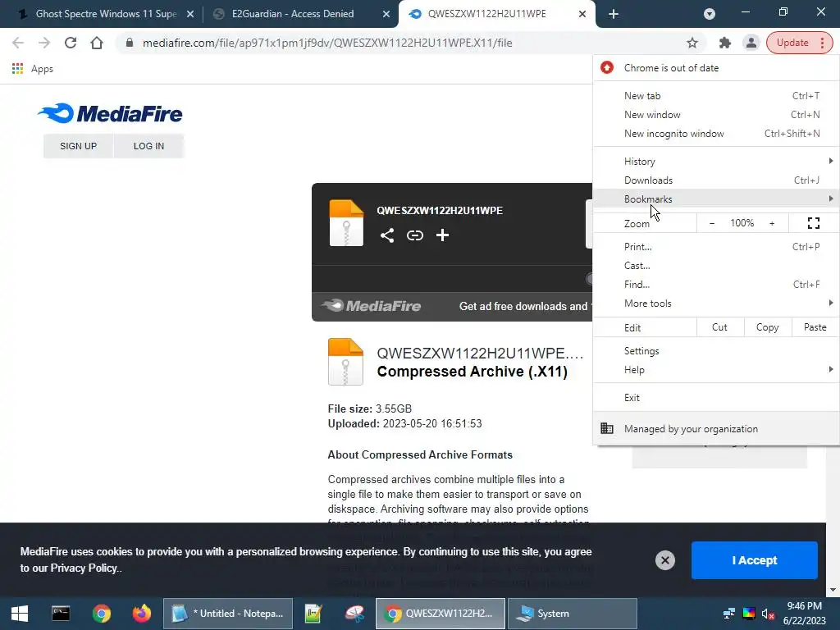The height and width of the screenshot is (630, 840).
Task: Accept cookies with I Accept button
Action: (755, 559)
